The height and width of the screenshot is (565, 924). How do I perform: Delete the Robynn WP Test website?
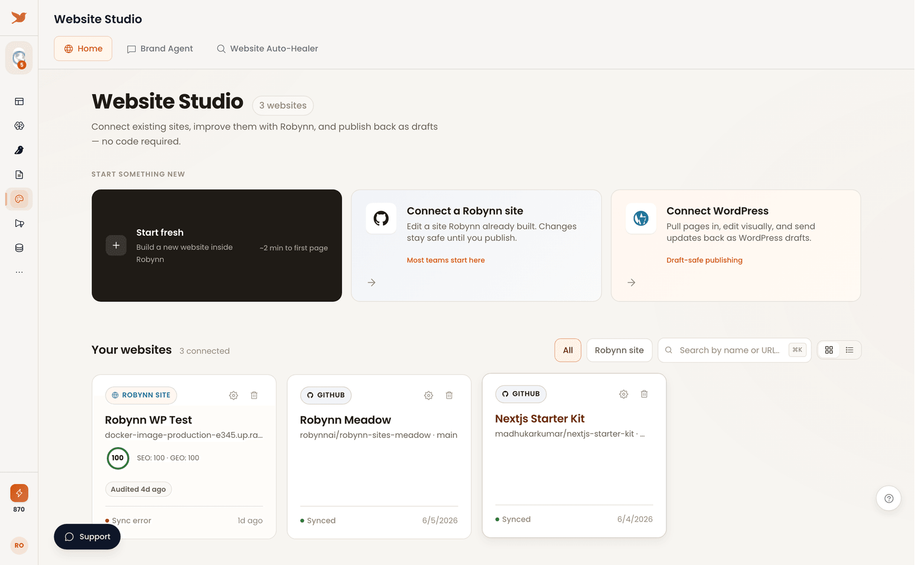pyautogui.click(x=254, y=396)
